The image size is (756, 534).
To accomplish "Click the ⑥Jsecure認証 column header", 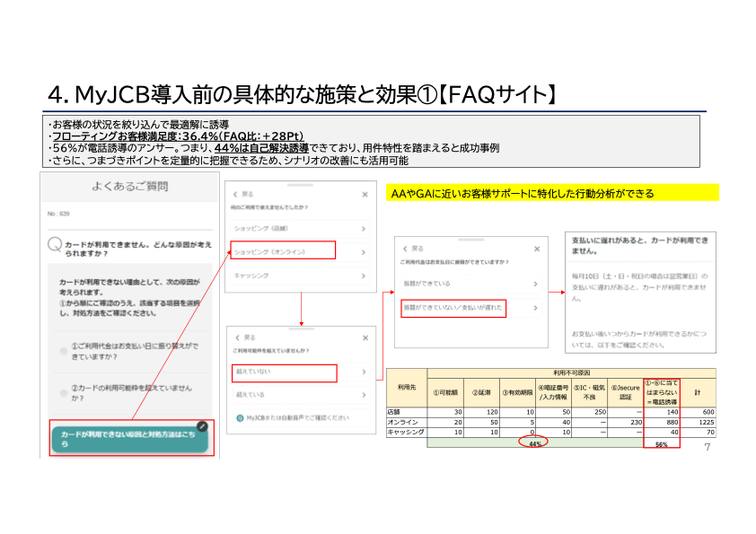I will [x=625, y=392].
